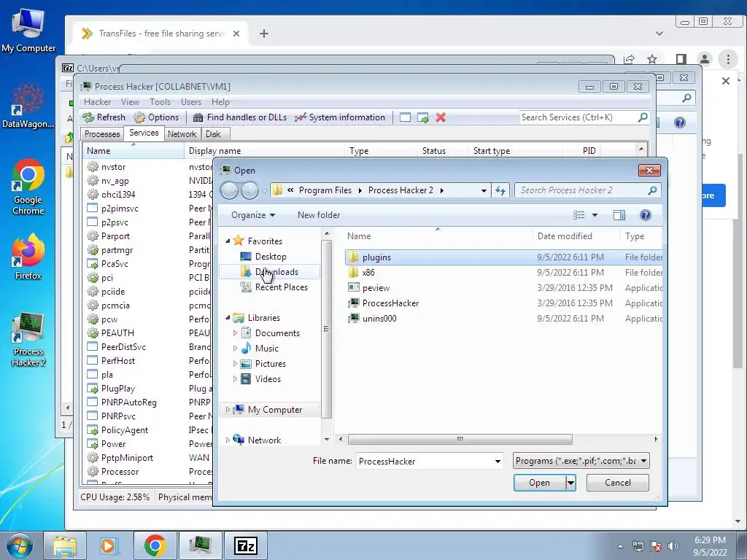The height and width of the screenshot is (560, 747).
Task: Click New folder
Action: tap(319, 215)
